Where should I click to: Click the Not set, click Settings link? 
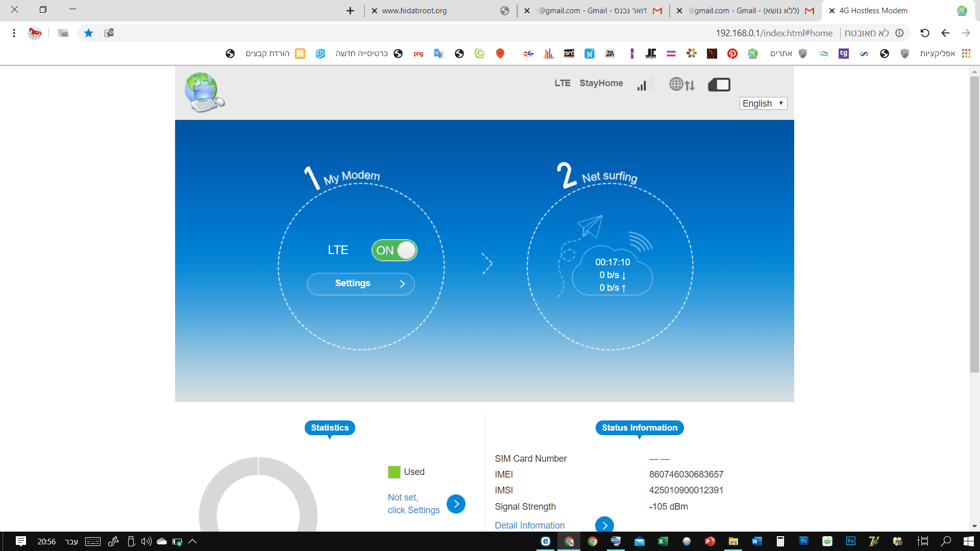coord(413,504)
